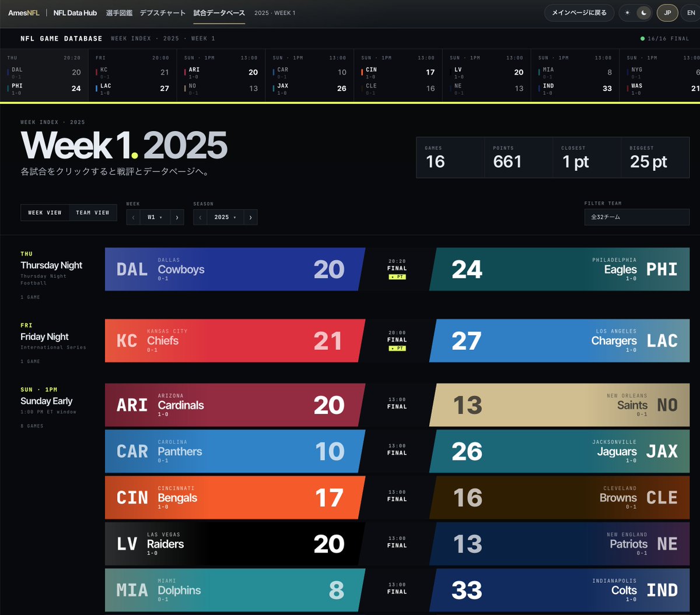Image resolution: width=700 pixels, height=615 pixels.
Task: Open 2025 season dropdown
Action: [225, 217]
